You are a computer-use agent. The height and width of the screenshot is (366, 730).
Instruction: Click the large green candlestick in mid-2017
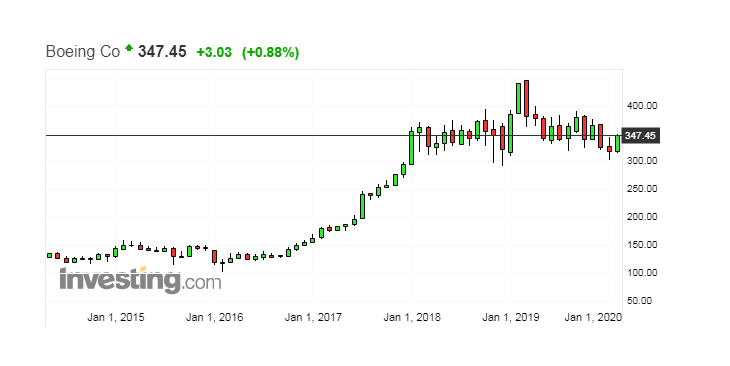pos(362,206)
